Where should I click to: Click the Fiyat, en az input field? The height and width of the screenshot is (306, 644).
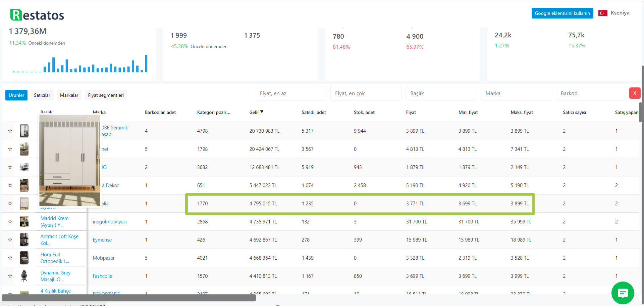coord(290,93)
